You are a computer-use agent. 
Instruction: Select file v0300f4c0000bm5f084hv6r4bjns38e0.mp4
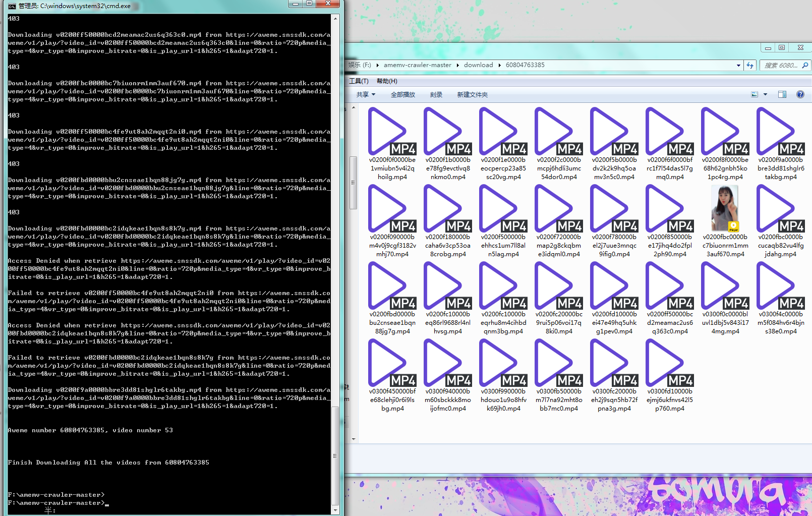[x=781, y=298]
